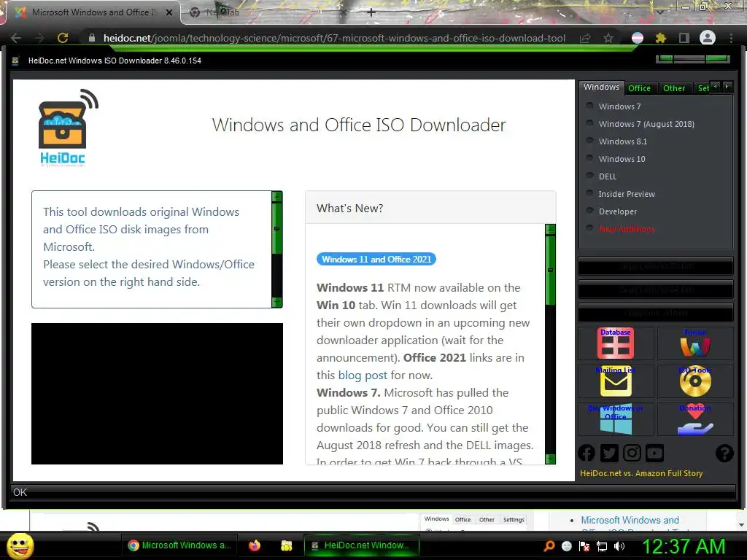Open the help question mark icon

pos(724,454)
